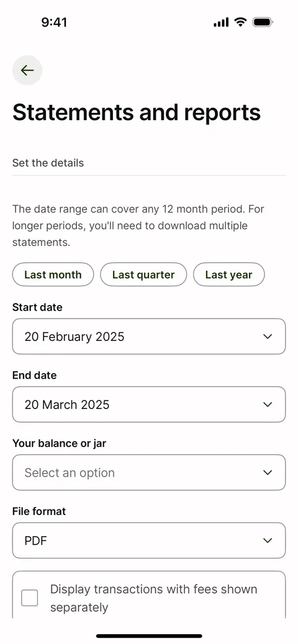The height and width of the screenshot is (644, 298).
Task: Click the File format chevron arrow
Action: pyautogui.click(x=268, y=540)
